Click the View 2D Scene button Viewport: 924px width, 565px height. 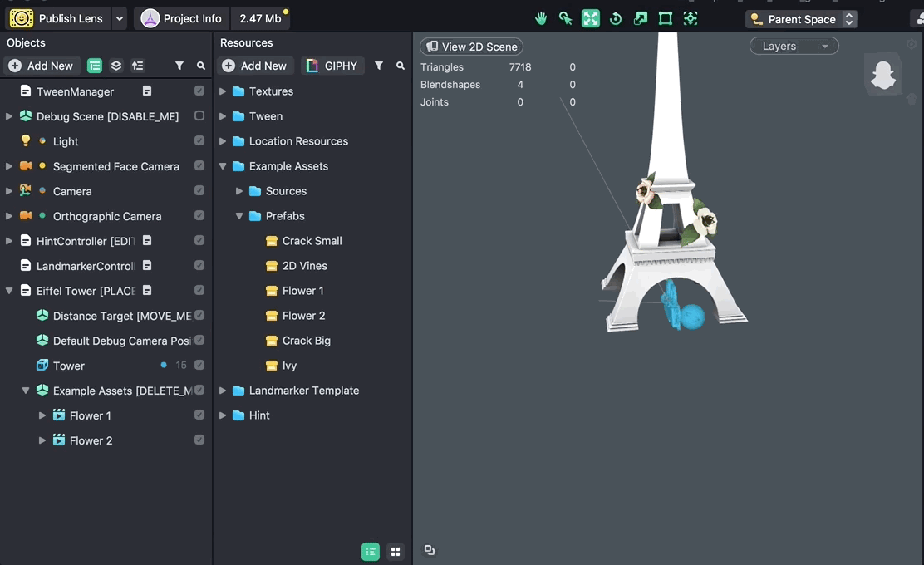pos(471,47)
